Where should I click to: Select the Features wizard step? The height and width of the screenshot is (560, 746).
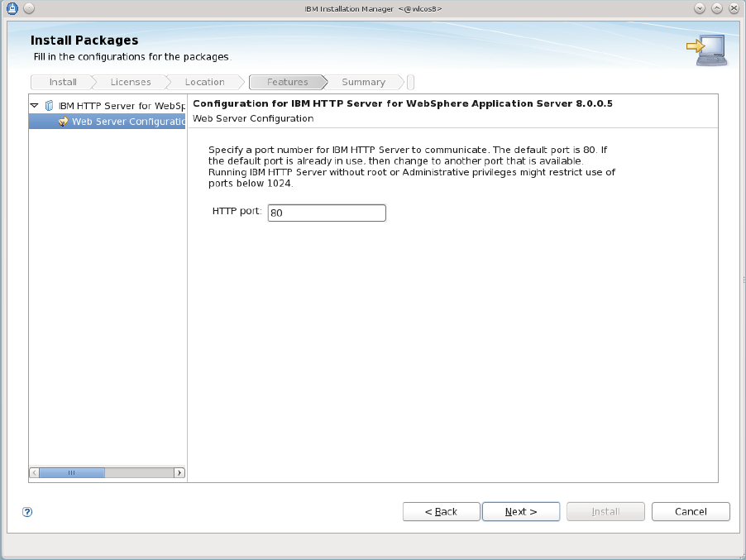point(287,82)
